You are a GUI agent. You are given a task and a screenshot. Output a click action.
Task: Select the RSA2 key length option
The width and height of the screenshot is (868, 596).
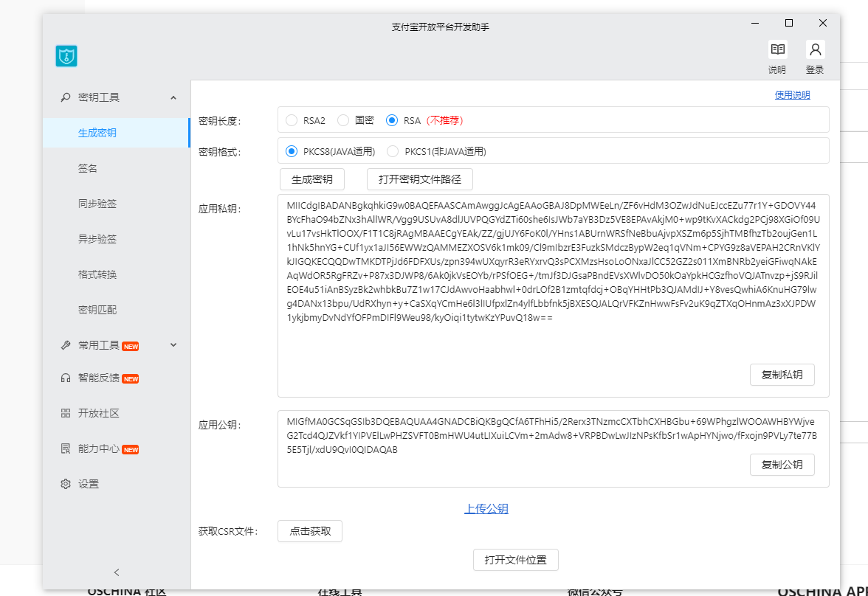pos(292,120)
